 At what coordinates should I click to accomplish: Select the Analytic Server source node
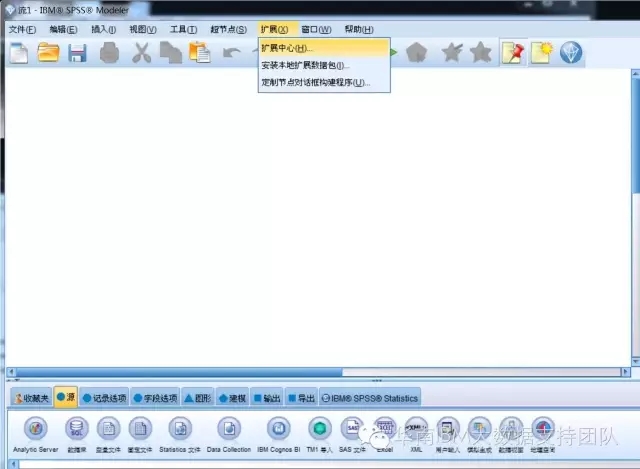pos(36,435)
